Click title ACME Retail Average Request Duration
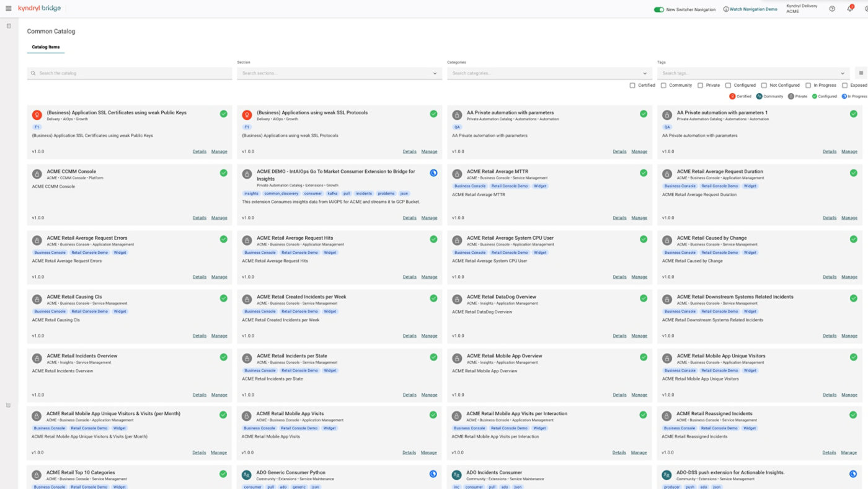The image size is (868, 489). coord(720,171)
